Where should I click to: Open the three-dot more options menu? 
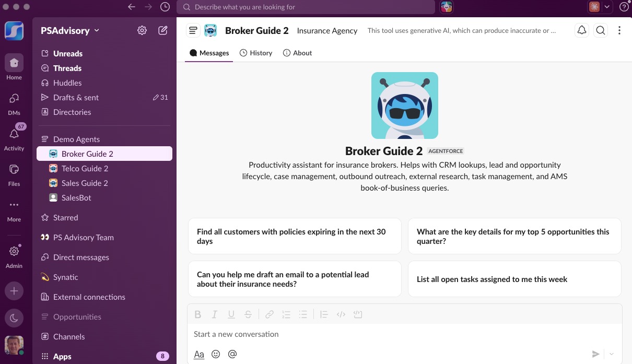pyautogui.click(x=619, y=30)
